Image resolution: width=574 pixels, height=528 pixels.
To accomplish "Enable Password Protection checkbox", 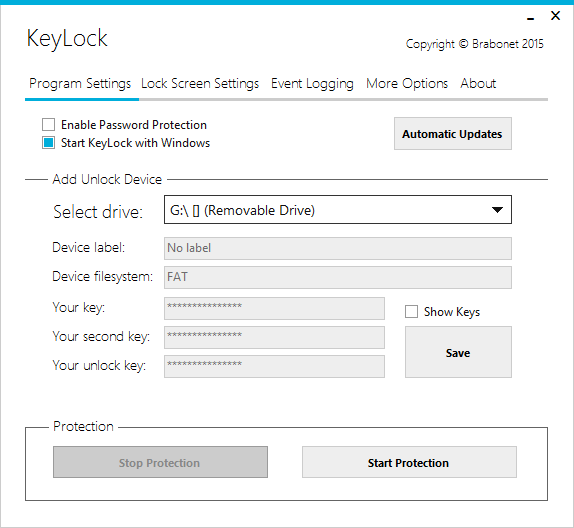I will pos(48,124).
